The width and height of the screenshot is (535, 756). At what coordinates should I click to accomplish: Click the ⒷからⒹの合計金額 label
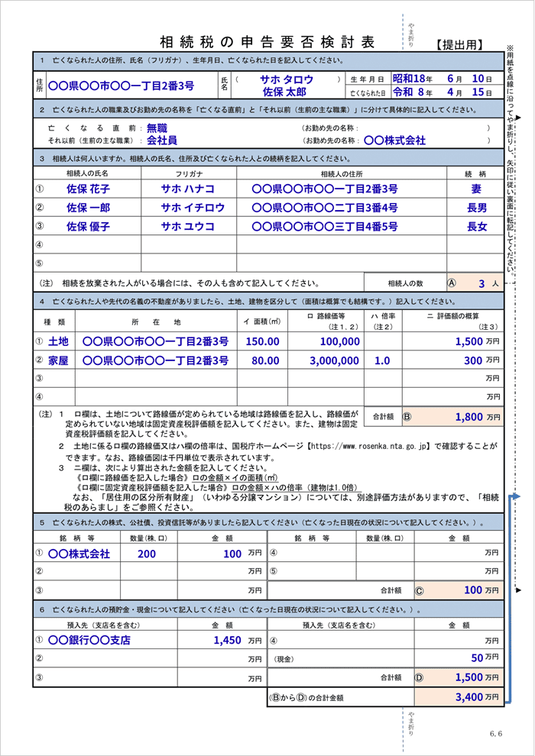tap(306, 698)
